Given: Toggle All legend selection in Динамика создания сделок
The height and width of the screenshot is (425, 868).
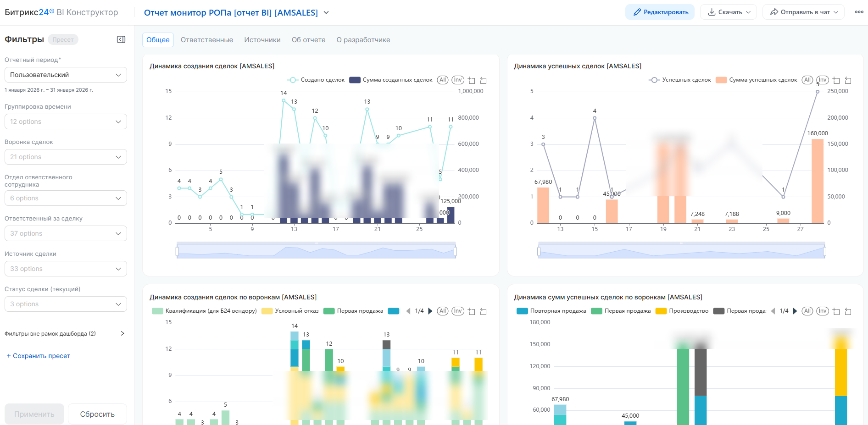Looking at the screenshot, I should (442, 80).
